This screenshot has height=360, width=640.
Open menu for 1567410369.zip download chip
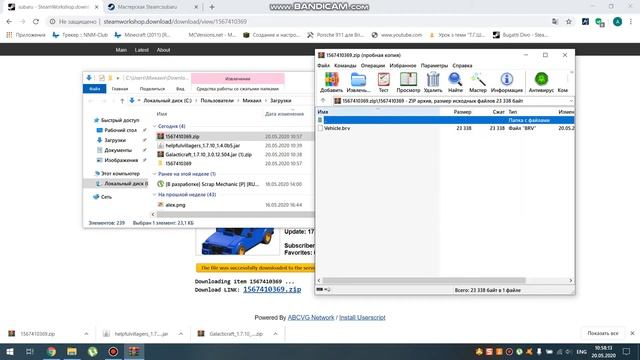click(x=86, y=334)
